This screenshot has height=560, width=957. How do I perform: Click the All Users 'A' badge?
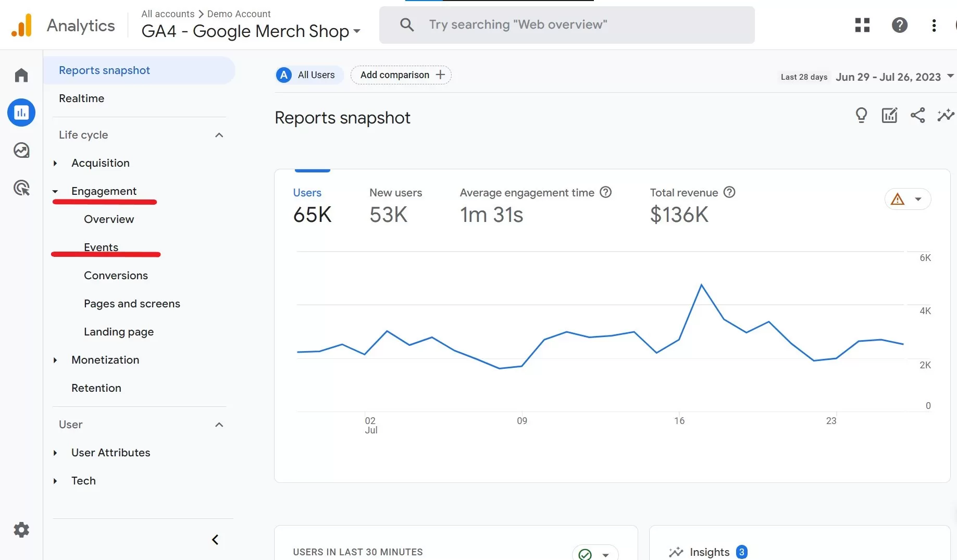pos(284,75)
